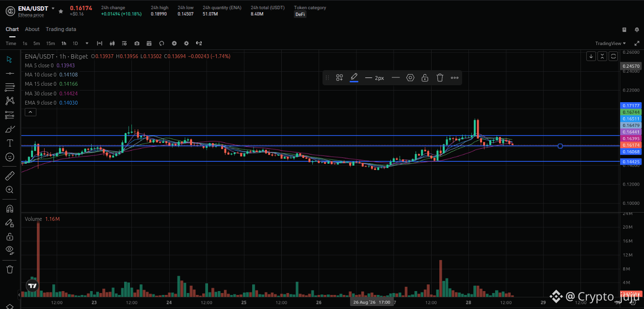Select the arrow cursor tool
Viewport: 644px width, 309px height.
[9, 59]
